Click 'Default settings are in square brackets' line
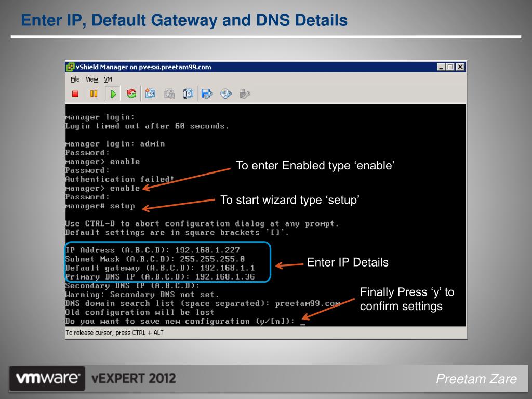The width and height of the screenshot is (532, 399). tap(177, 232)
